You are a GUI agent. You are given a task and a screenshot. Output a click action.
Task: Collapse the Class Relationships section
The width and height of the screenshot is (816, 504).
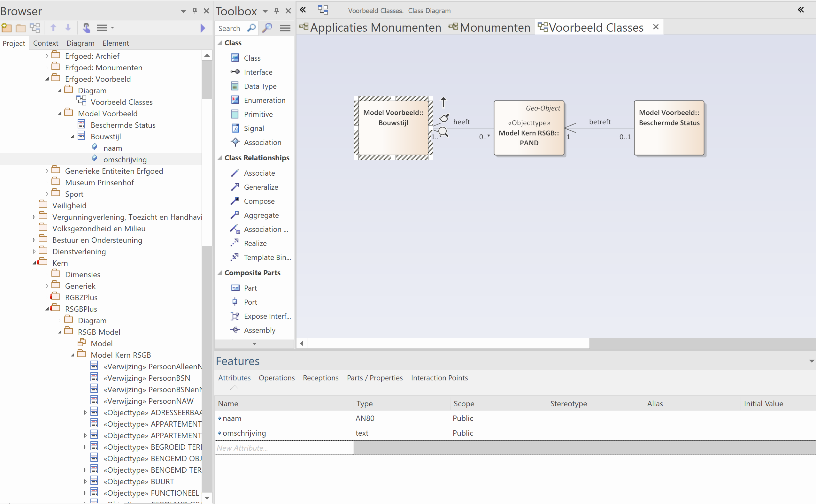[x=220, y=158]
